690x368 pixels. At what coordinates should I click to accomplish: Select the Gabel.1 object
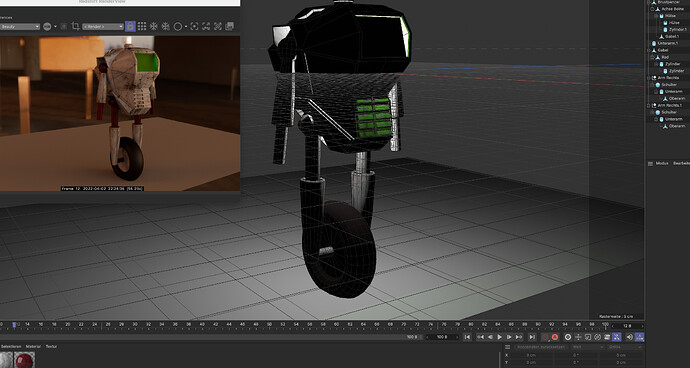point(672,37)
